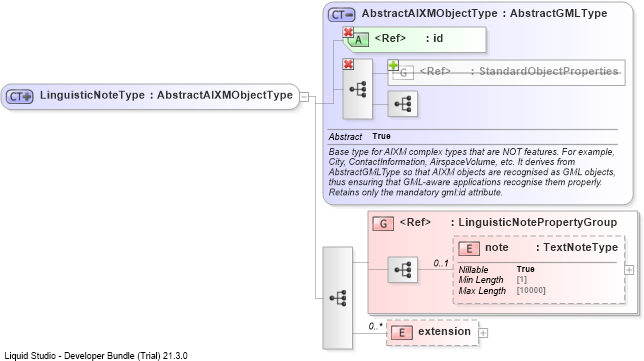Select AbstractAIXMObjectType : AbstractGMLType title

484,13
